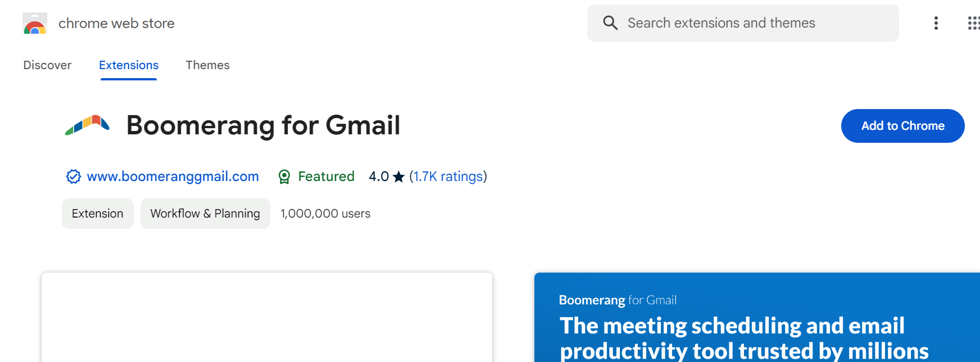Open the Google apps grid icon
Viewport: 980px width, 362px height.
pyautogui.click(x=974, y=23)
